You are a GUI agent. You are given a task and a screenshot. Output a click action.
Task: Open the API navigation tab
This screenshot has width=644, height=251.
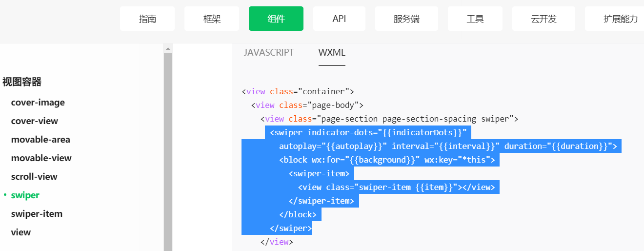click(x=339, y=19)
